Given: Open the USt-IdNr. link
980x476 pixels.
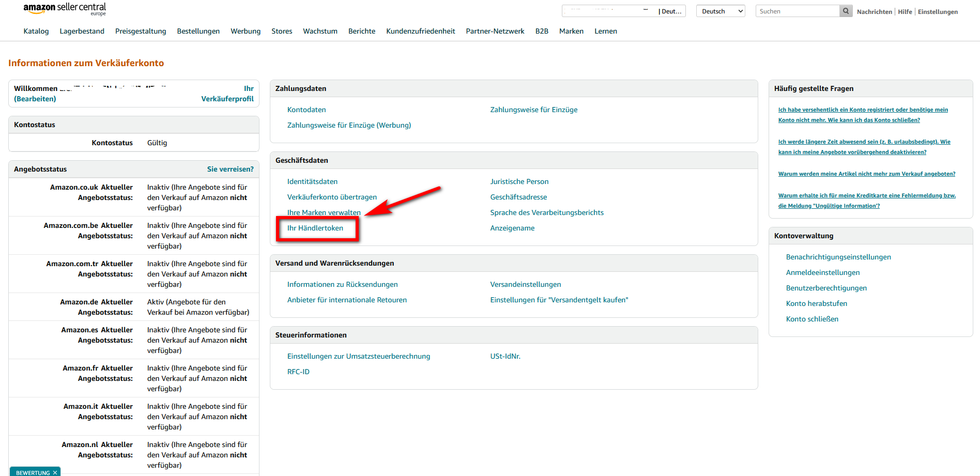Looking at the screenshot, I should pos(505,356).
